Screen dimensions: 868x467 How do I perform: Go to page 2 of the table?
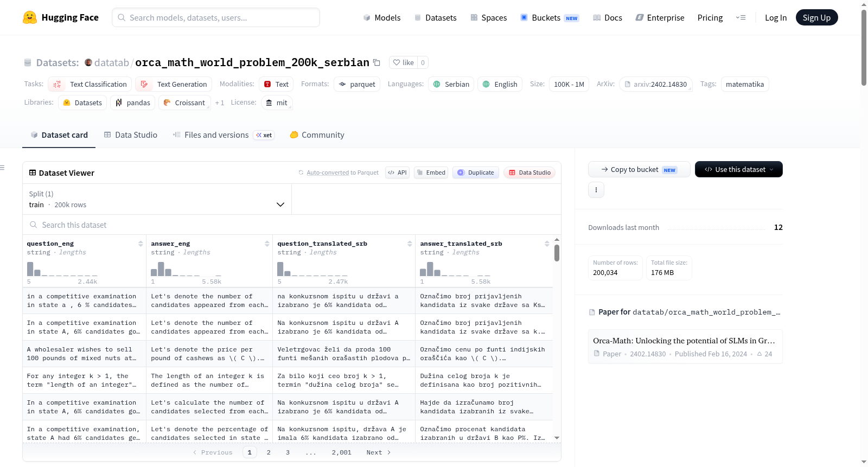click(x=269, y=452)
